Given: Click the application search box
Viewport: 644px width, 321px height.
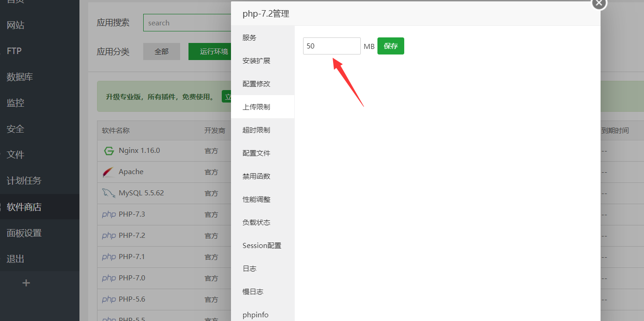Looking at the screenshot, I should (x=187, y=23).
